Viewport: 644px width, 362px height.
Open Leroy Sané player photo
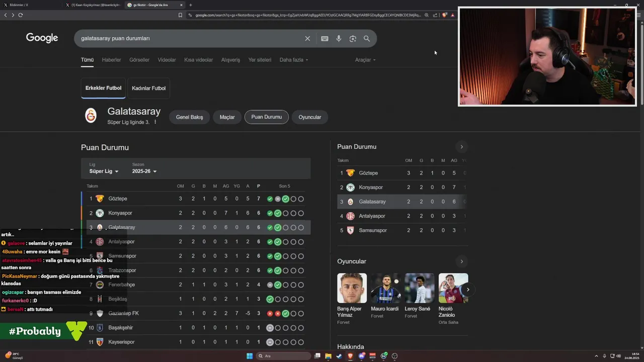pyautogui.click(x=419, y=288)
